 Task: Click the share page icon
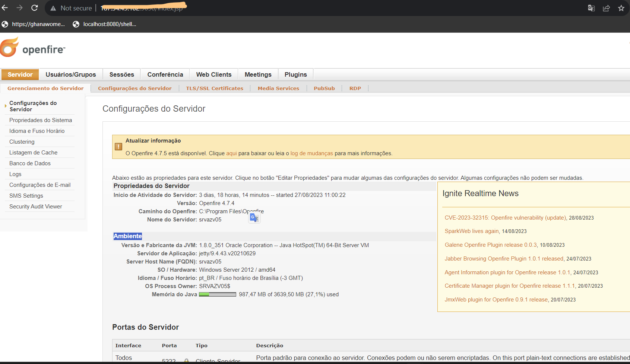(x=606, y=8)
